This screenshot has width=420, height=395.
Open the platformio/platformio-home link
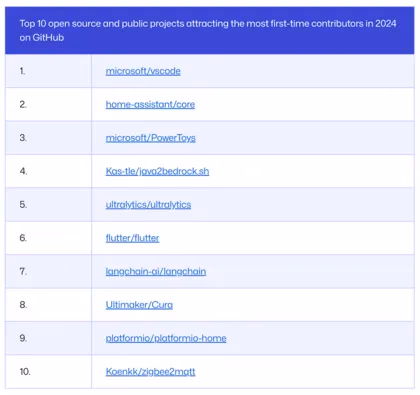166,338
